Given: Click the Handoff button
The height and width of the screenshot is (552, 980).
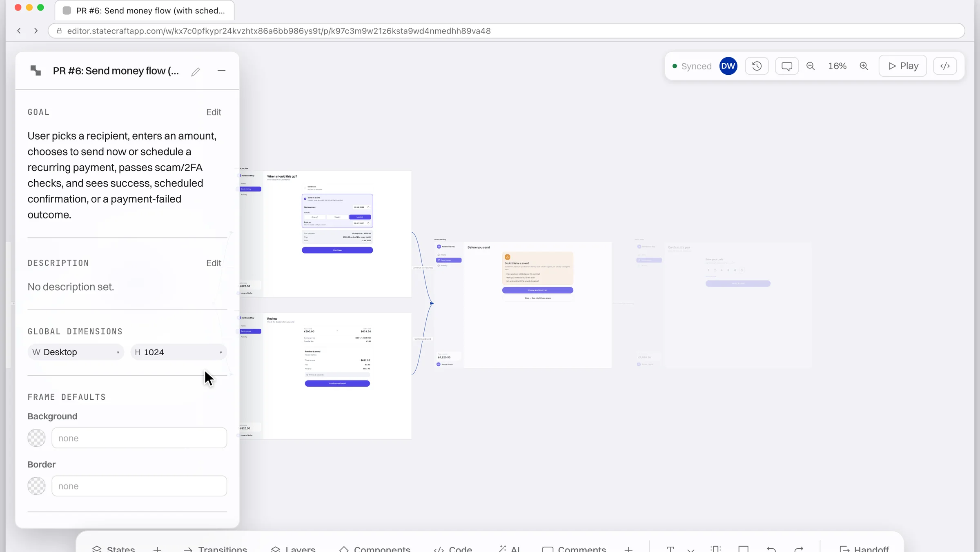Looking at the screenshot, I should click(x=864, y=549).
